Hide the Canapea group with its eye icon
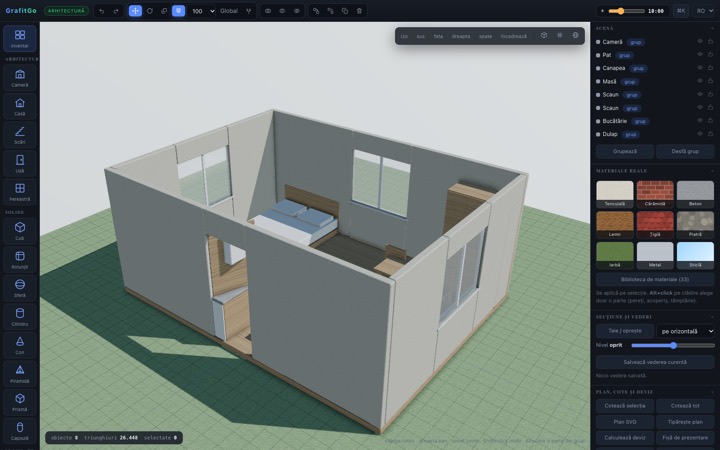720x450 pixels. click(700, 68)
